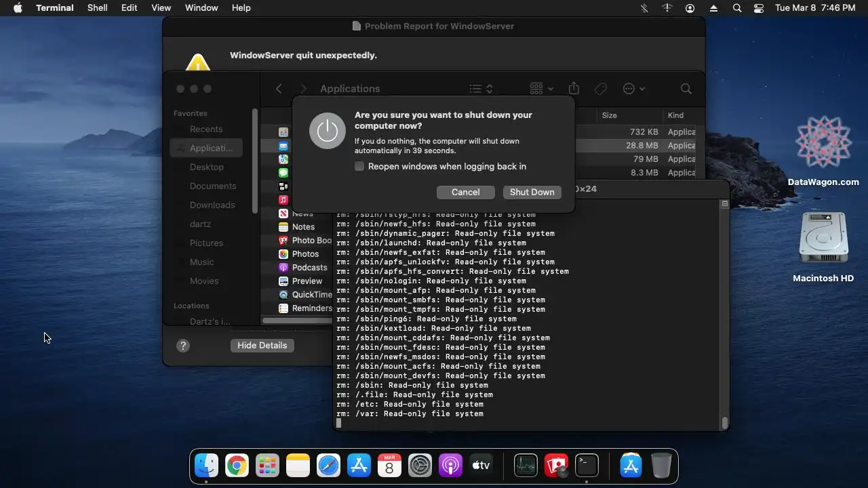Screen dimensions: 868x488
Task: Open Finder list view switcher
Action: (x=481, y=89)
